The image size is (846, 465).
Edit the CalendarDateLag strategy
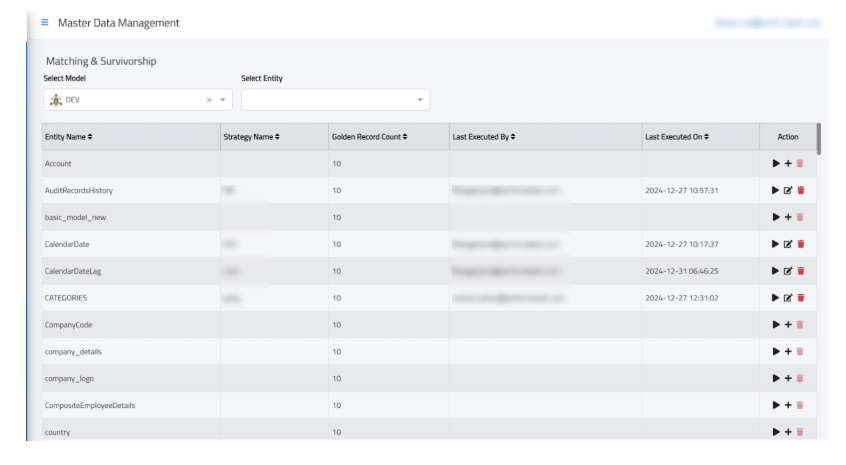[788, 271]
